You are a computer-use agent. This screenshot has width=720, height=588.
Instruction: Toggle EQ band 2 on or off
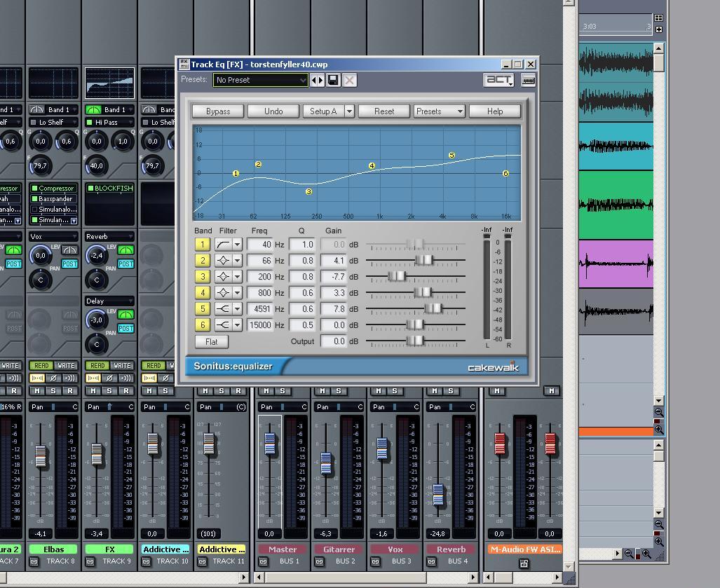click(x=203, y=261)
